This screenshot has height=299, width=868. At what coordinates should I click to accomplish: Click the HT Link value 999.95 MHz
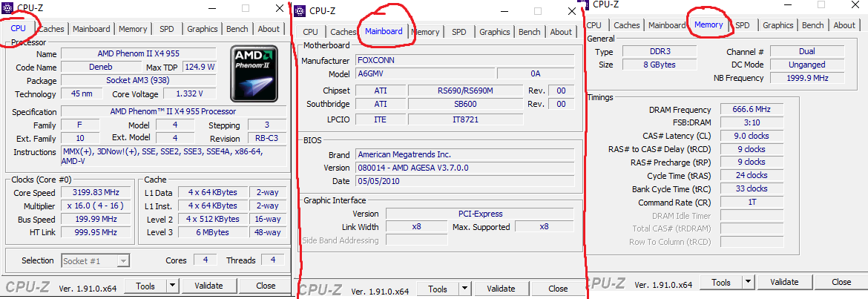coord(95,232)
